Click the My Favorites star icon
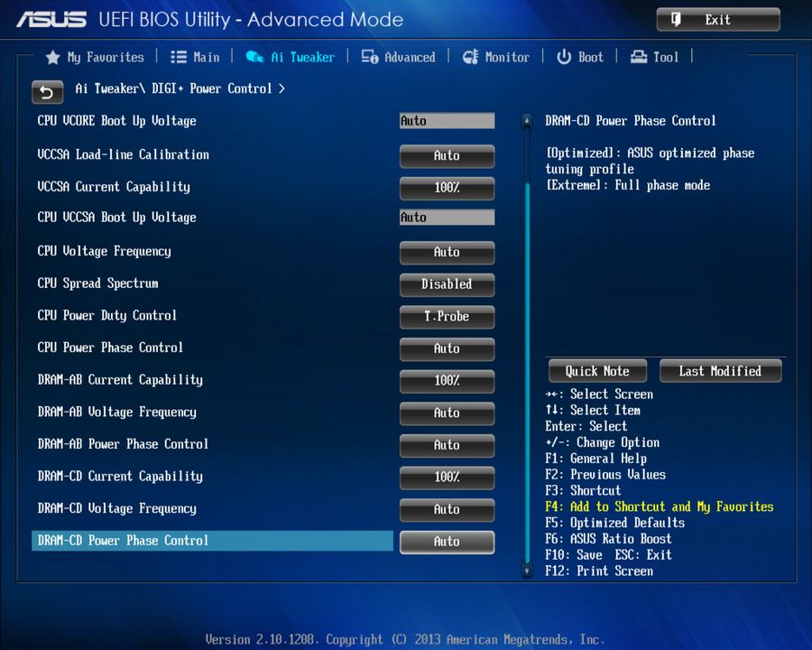 (52, 56)
